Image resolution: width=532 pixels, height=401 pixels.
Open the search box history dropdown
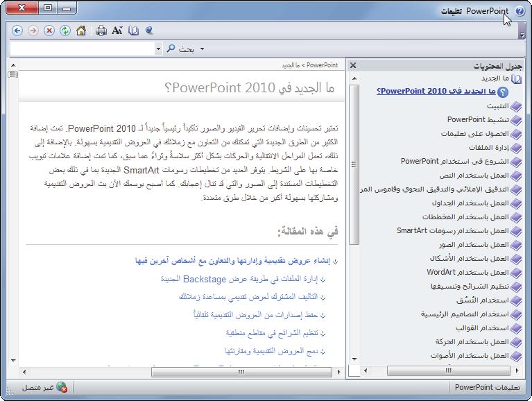pos(158,49)
